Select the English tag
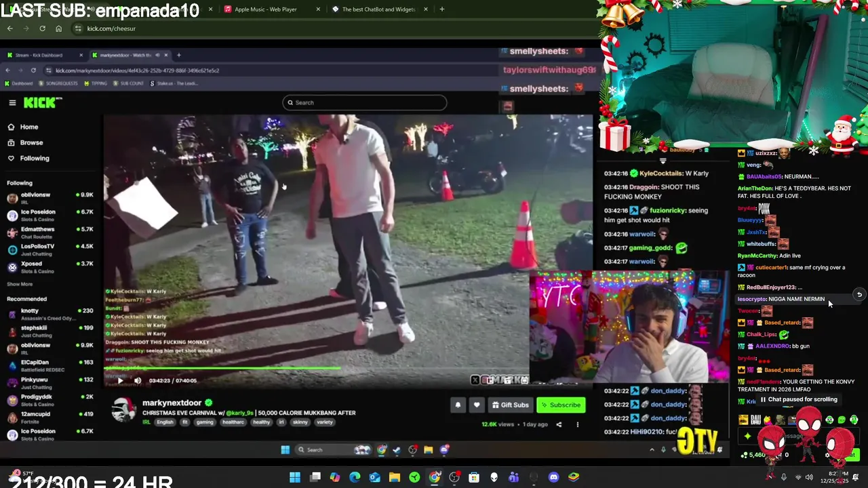Screen dimensions: 868x488 coord(165,422)
